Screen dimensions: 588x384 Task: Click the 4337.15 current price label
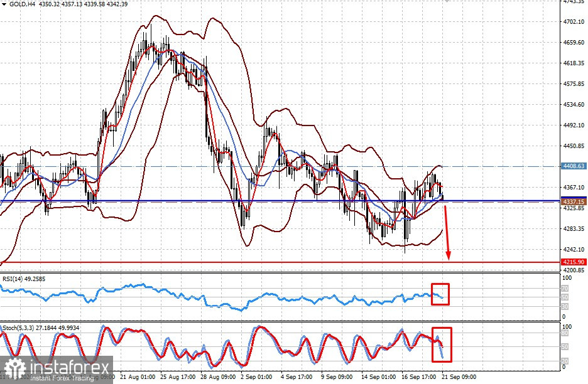click(574, 201)
